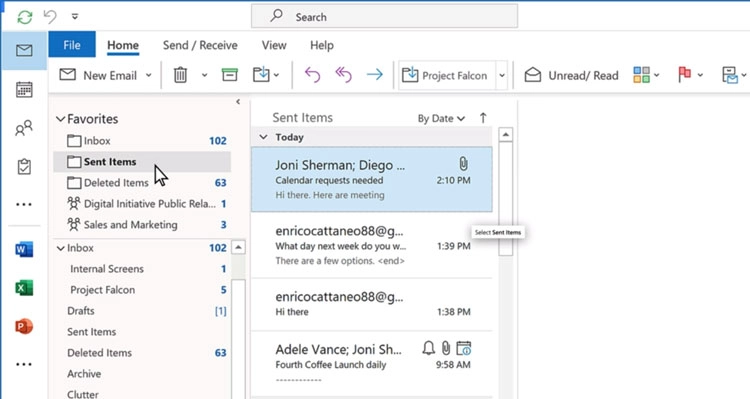Select the Home ribbon tab

pos(123,45)
